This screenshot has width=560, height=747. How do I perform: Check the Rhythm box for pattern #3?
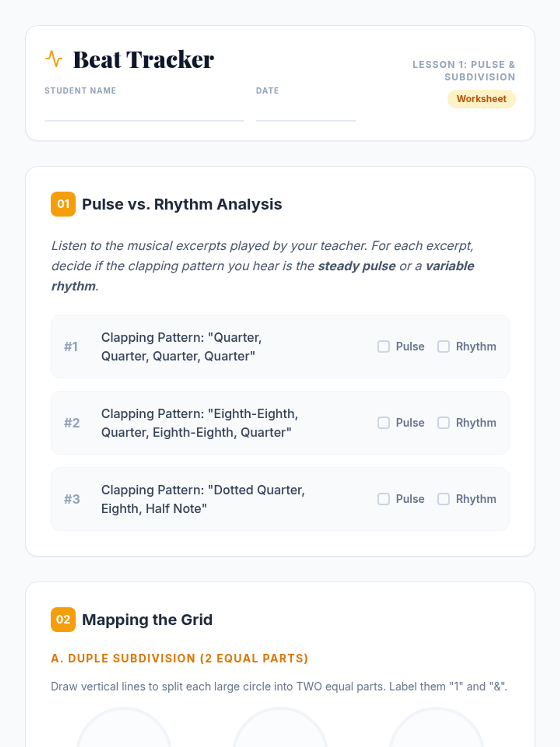click(x=443, y=499)
